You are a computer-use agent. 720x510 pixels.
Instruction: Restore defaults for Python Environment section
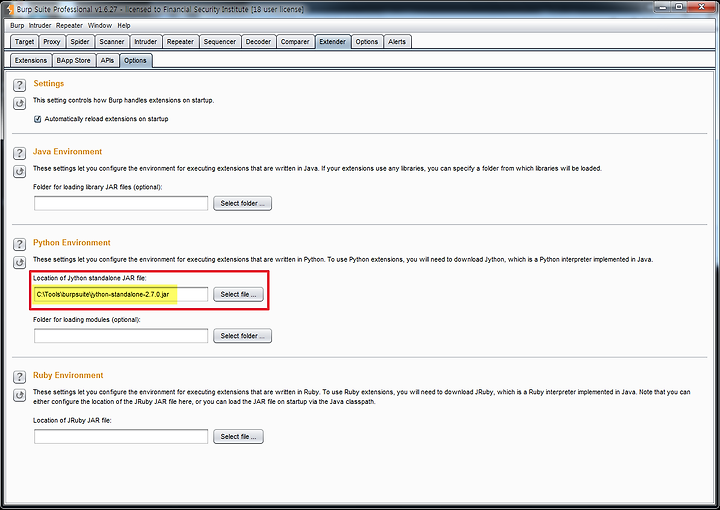click(19, 262)
